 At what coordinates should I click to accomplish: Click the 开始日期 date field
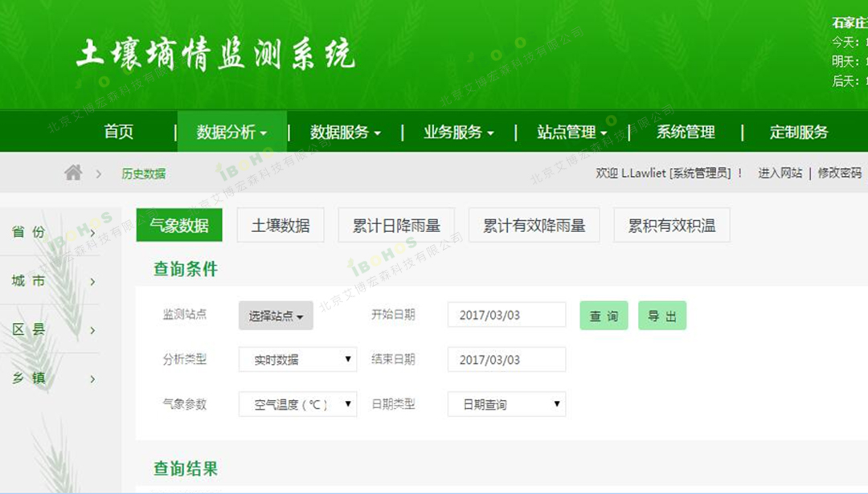(x=506, y=316)
